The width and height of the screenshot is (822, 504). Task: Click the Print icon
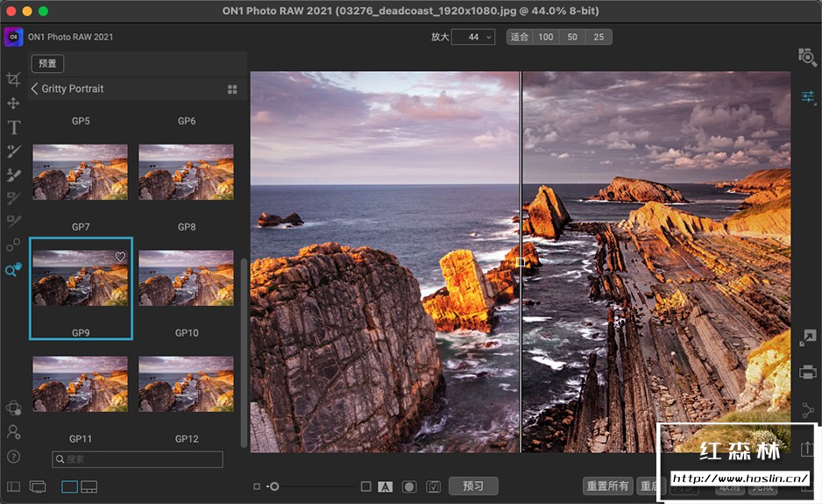click(808, 373)
